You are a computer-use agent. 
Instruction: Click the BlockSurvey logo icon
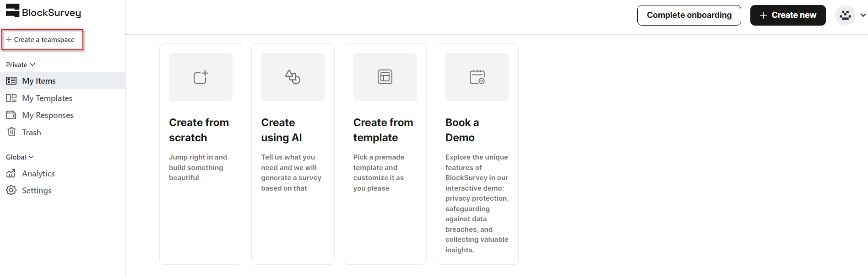coord(13,11)
